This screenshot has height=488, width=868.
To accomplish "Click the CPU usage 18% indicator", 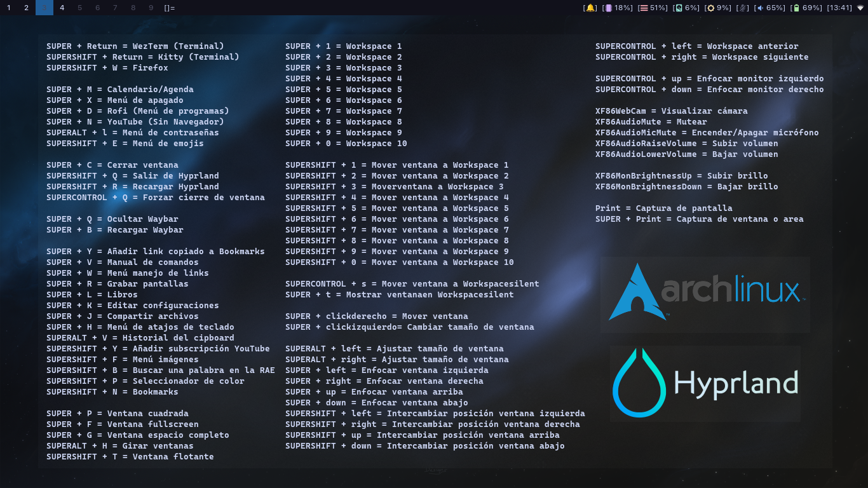I will (618, 8).
